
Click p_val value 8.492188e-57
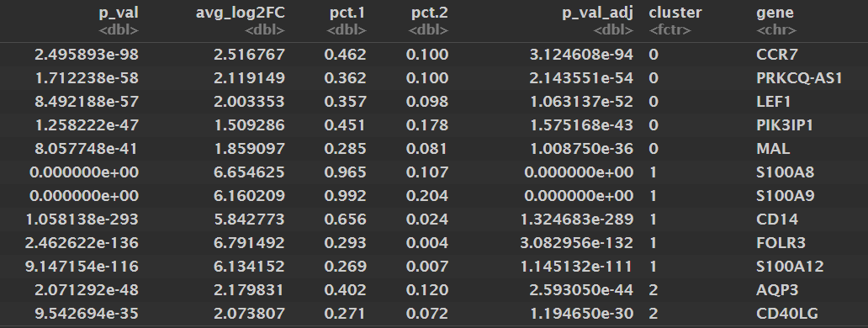(x=87, y=102)
